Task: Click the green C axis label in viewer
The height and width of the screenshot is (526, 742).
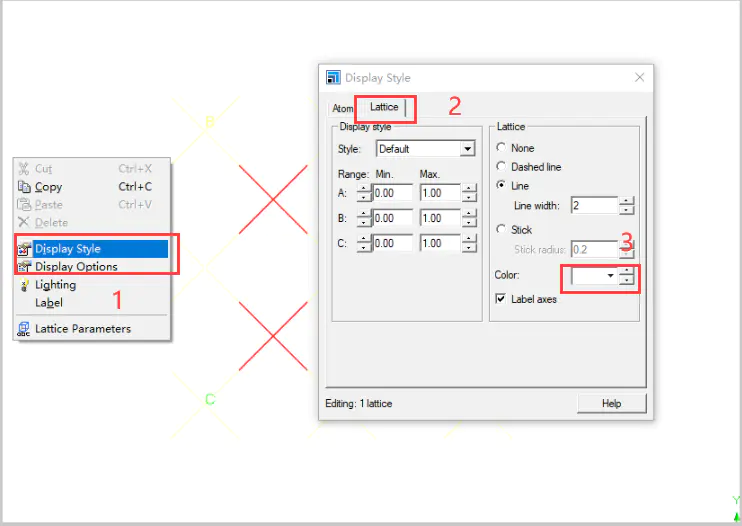Action: click(x=210, y=399)
